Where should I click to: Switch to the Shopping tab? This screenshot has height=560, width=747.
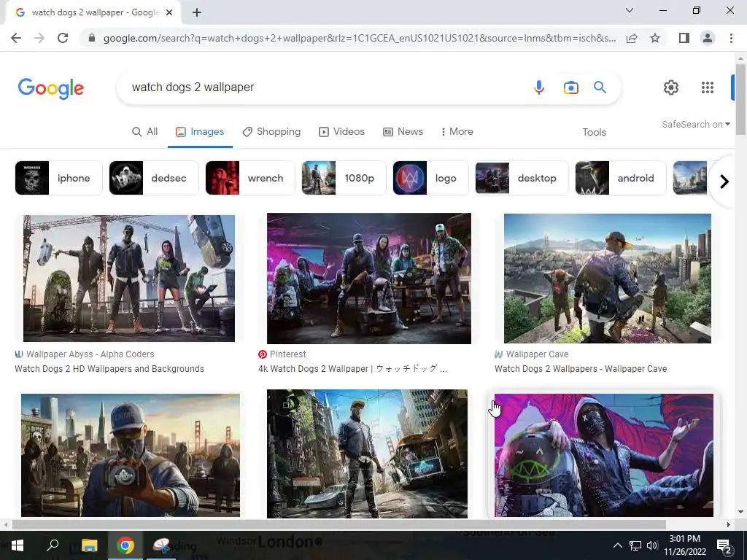click(271, 131)
